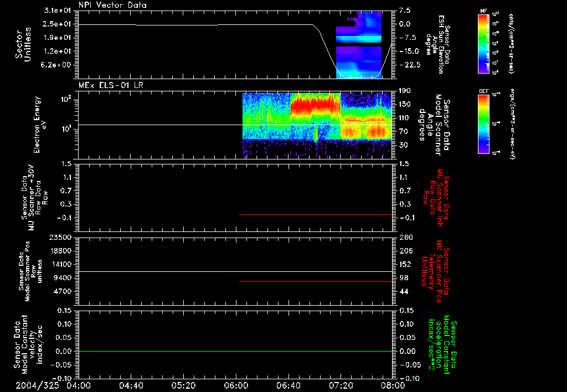Click the NF color scale bar

coord(484,43)
